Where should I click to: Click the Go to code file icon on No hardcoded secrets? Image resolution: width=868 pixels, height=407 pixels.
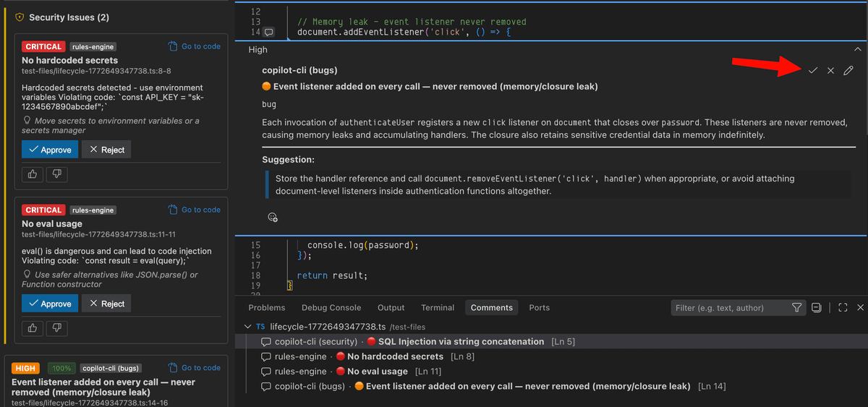point(173,46)
